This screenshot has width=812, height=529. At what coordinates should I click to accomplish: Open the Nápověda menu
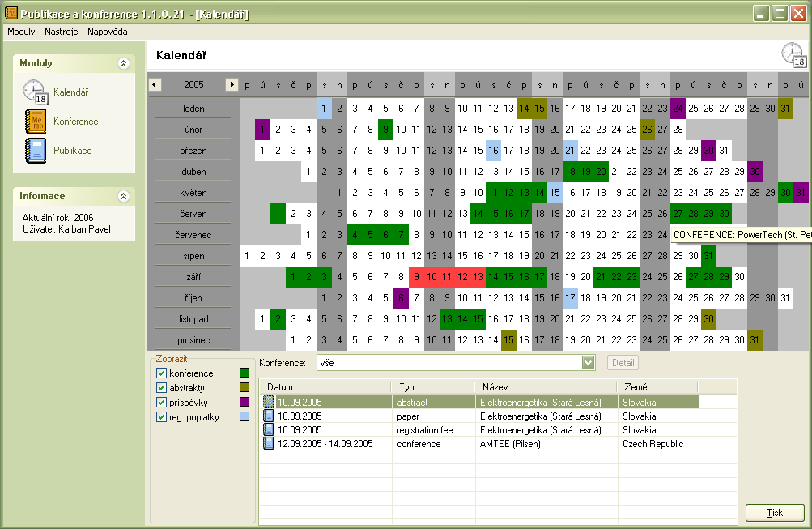pyautogui.click(x=107, y=32)
